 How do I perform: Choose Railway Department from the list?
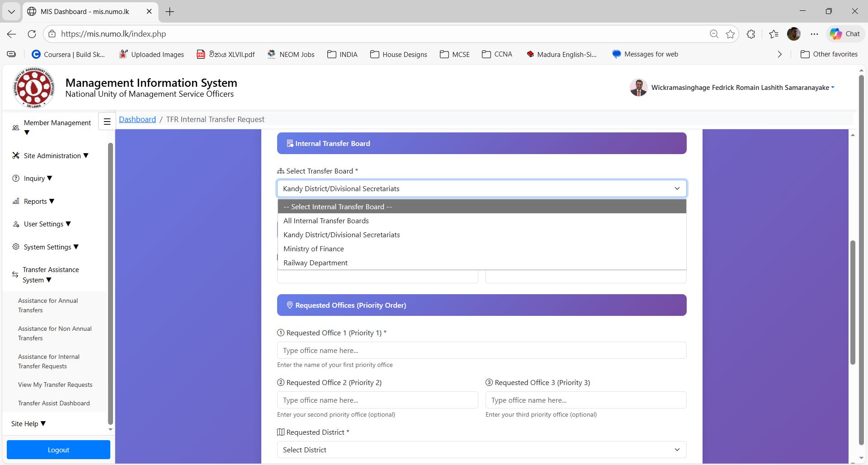pos(315,263)
